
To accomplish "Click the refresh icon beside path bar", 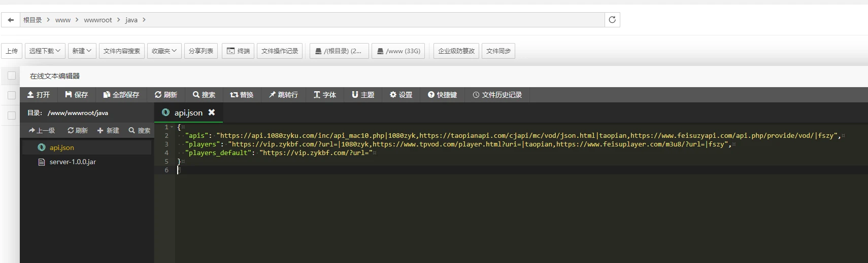I will pos(612,20).
